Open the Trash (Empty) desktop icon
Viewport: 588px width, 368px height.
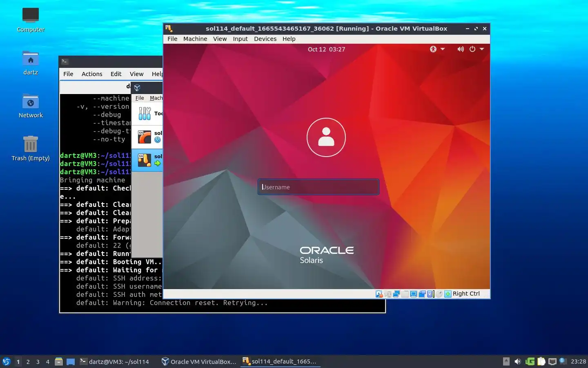click(31, 149)
